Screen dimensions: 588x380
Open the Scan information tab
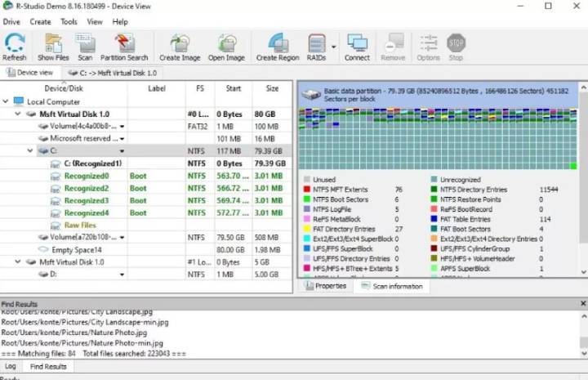(392, 286)
